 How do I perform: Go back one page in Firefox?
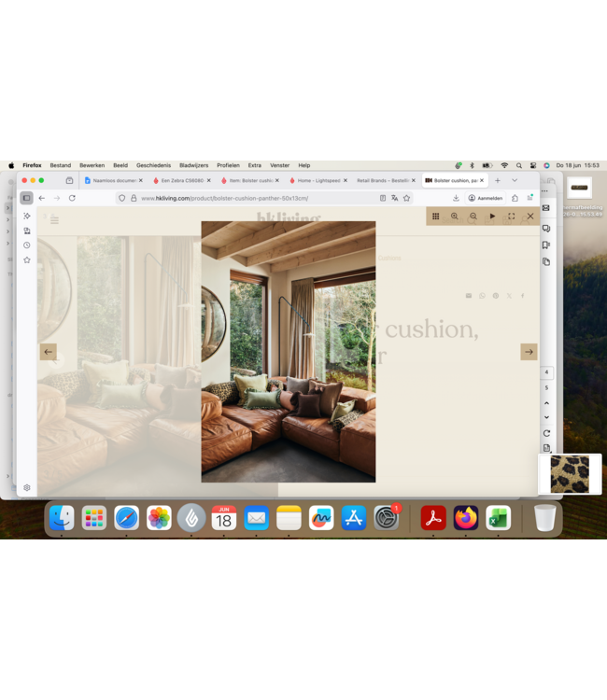coord(42,198)
